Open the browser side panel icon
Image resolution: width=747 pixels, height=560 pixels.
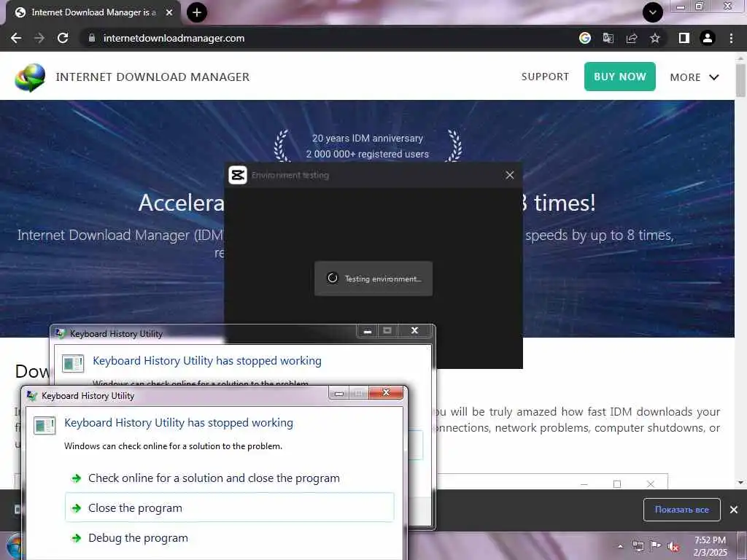[684, 38]
